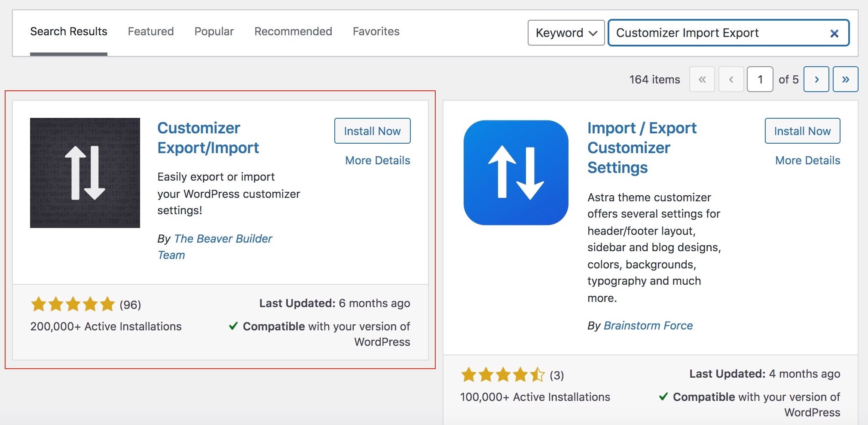Install Import / Export Customizer Settings plugin

[x=802, y=131]
